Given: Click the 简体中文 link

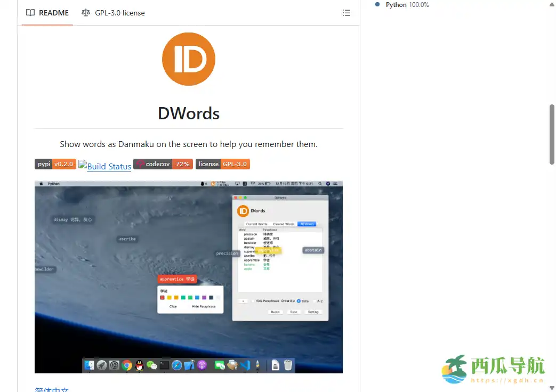Looking at the screenshot, I should 52,389.
